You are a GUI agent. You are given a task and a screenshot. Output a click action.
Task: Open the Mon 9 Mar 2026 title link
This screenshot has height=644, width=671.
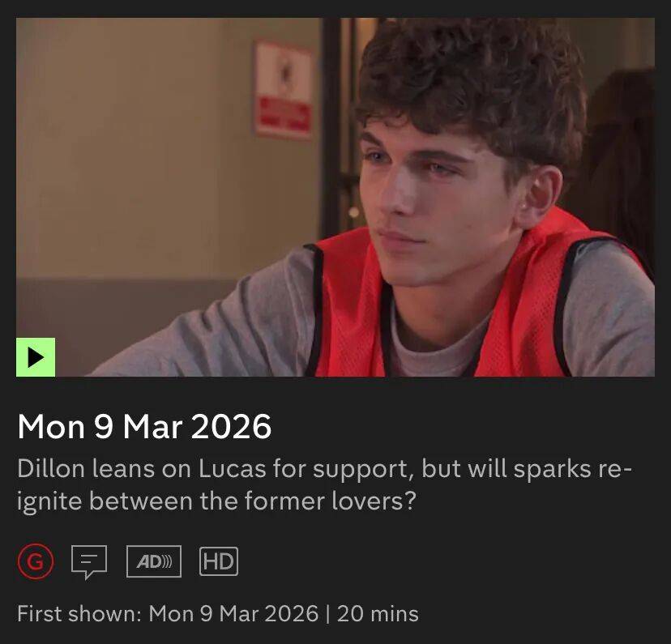[x=144, y=426]
